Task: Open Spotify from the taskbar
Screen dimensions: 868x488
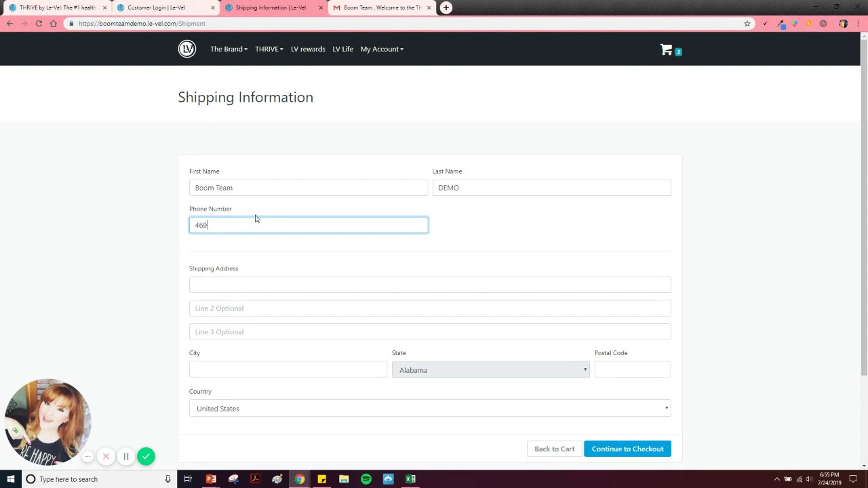Action: coord(366,479)
